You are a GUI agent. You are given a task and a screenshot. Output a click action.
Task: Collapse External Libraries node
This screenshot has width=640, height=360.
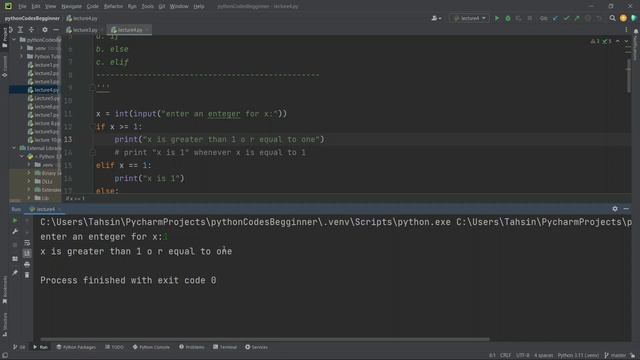[x=14, y=148]
